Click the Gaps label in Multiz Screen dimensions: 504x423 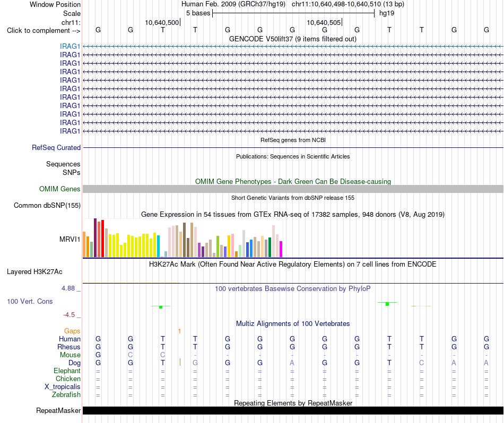coord(72,331)
